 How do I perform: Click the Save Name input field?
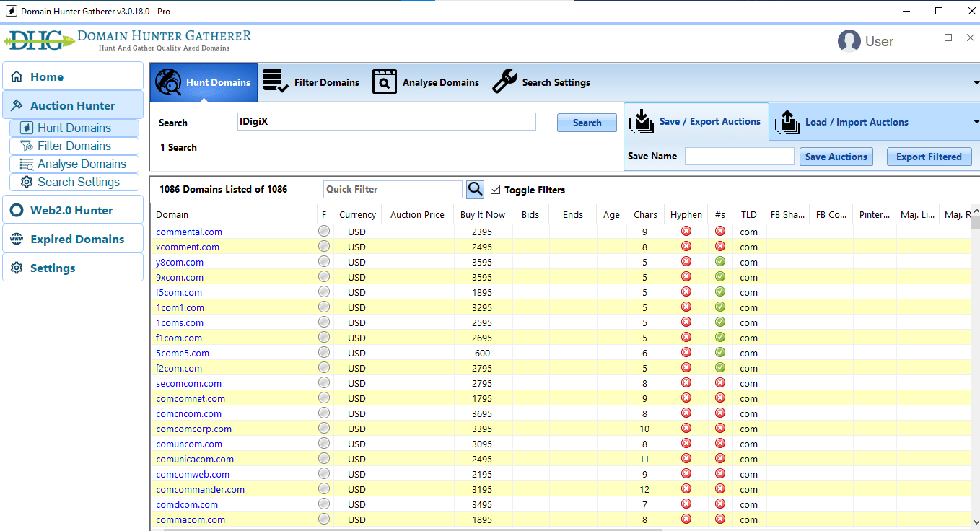[739, 157]
